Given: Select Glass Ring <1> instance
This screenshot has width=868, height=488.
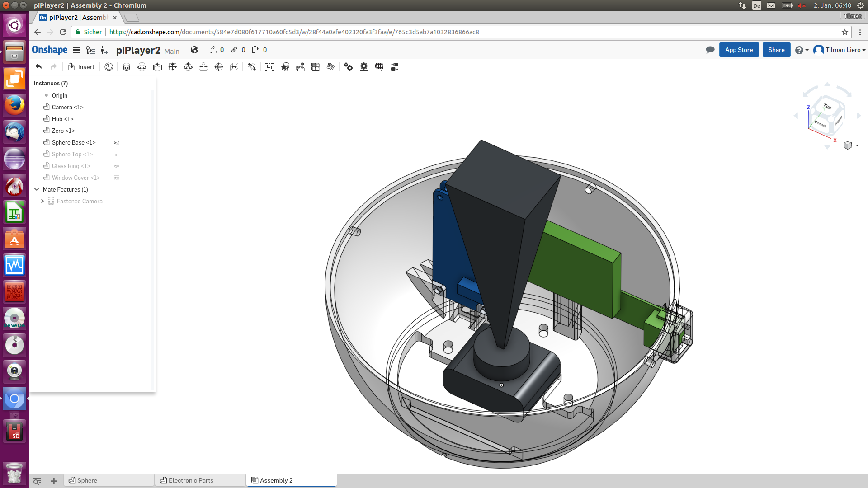Looking at the screenshot, I should 71,166.
